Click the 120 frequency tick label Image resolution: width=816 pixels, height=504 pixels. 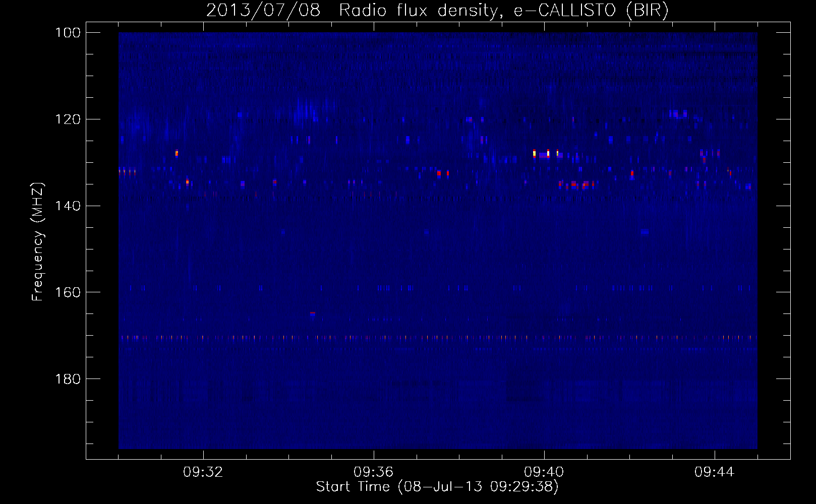tap(68, 119)
